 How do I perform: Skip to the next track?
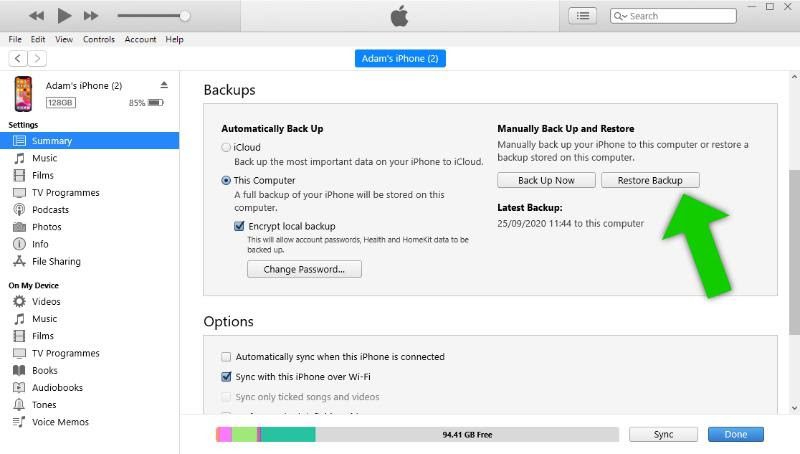pos(91,15)
